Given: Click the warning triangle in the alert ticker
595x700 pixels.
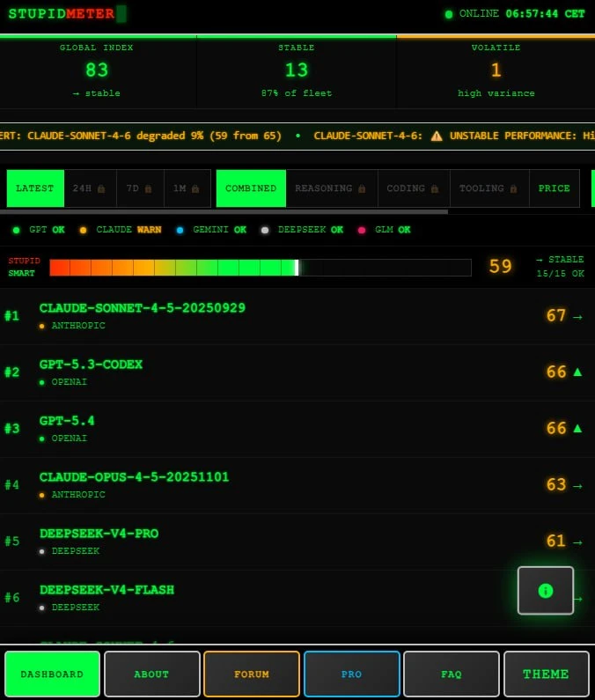Looking at the screenshot, I should coord(437,136).
